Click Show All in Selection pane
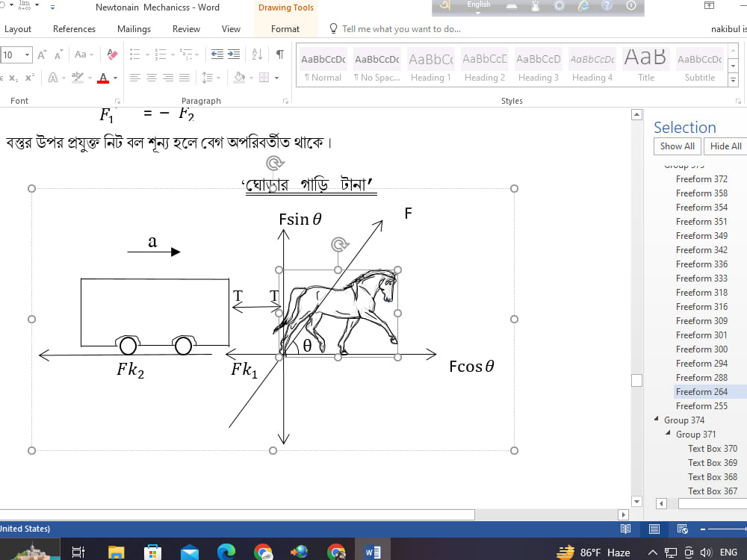The image size is (747, 560). coord(677,146)
